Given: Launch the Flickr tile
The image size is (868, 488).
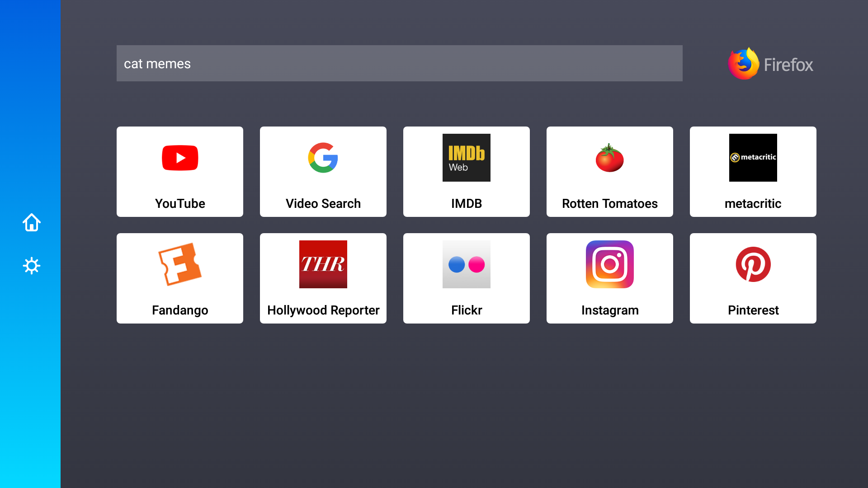Looking at the screenshot, I should tap(466, 278).
